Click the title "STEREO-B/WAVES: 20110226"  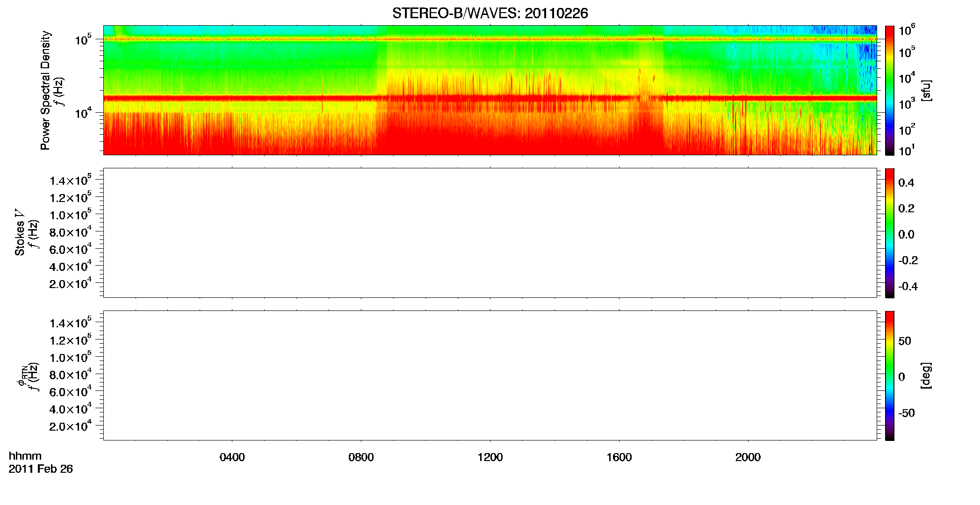click(490, 14)
